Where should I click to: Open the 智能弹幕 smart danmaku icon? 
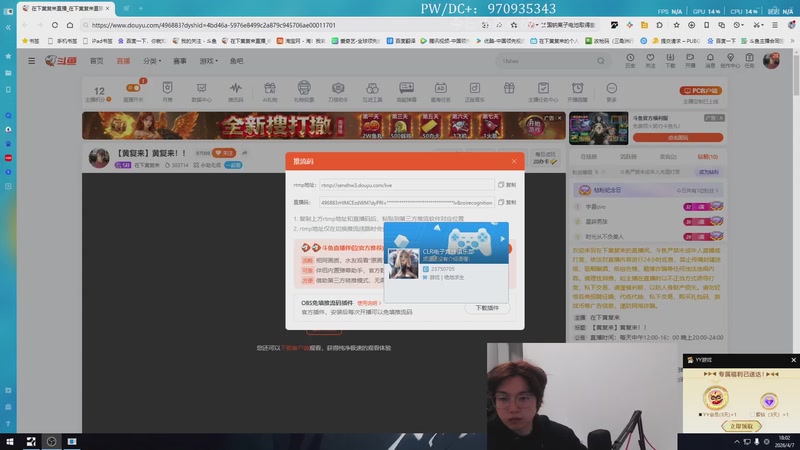(x=407, y=88)
